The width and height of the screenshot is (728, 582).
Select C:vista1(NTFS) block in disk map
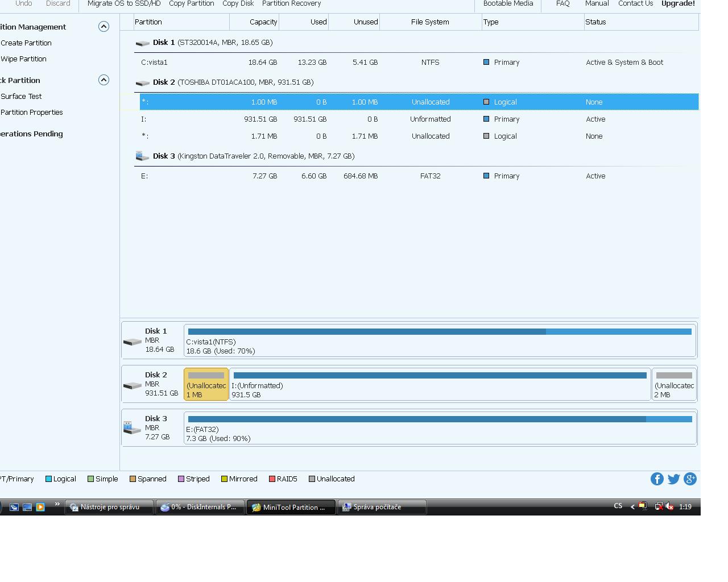tap(440, 340)
